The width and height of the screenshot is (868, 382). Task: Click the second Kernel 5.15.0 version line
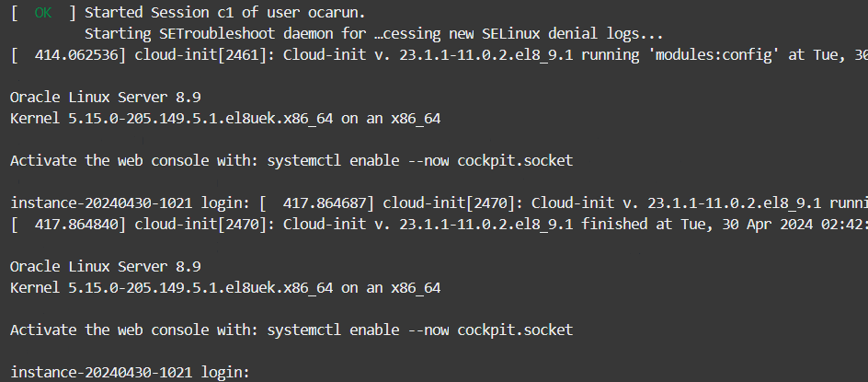coord(224,287)
